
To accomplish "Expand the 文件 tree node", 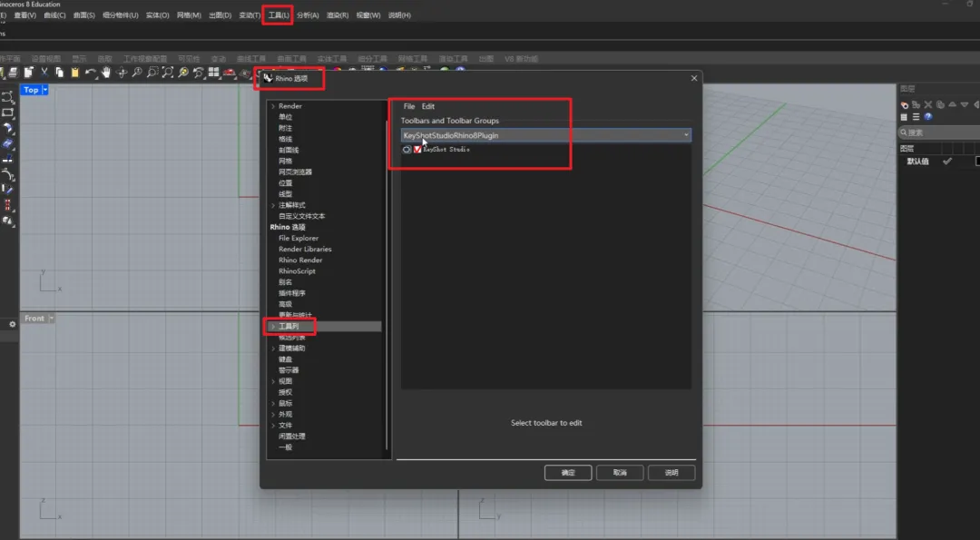I will click(x=272, y=425).
